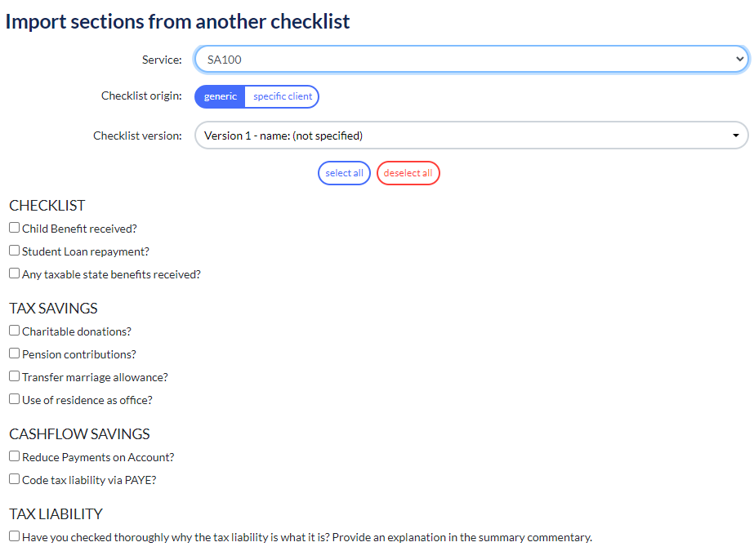Click the Student Loan repayment label
This screenshot has width=754, height=560.
click(x=86, y=252)
